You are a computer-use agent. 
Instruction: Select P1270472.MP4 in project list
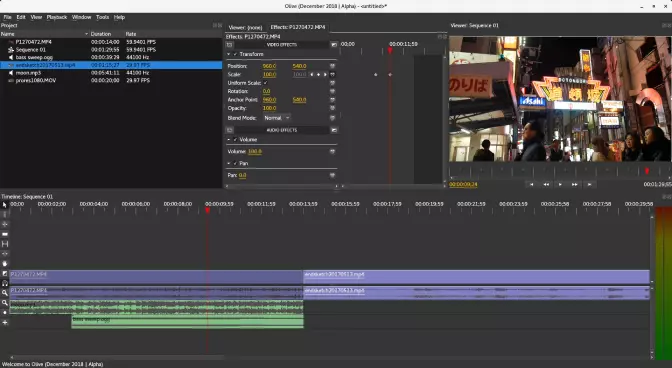pos(33,42)
